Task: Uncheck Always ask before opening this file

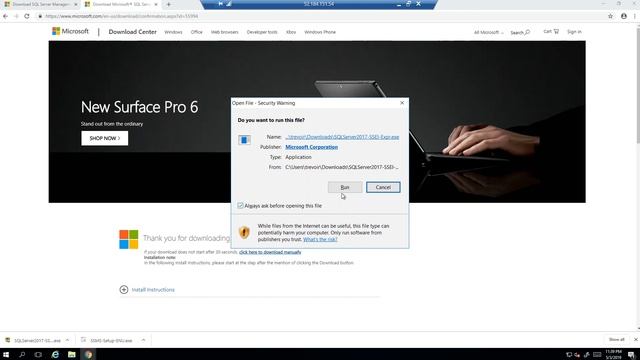Action: [240, 206]
